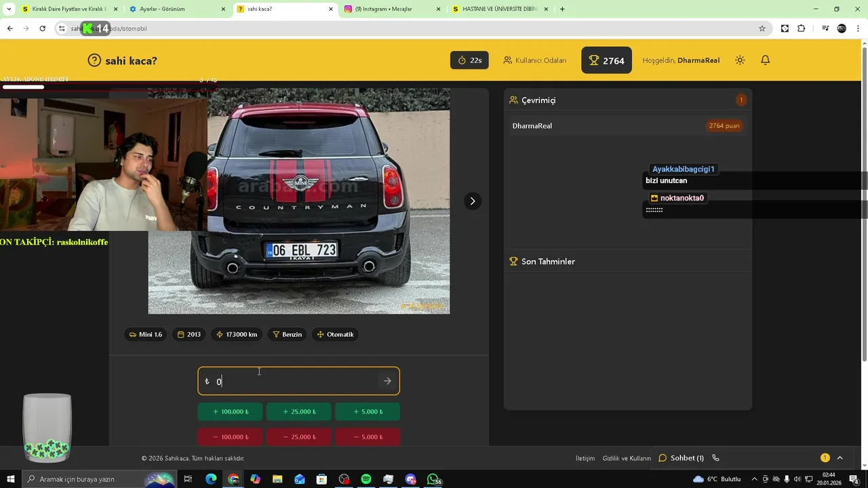Open the Mini Countryman car photo
This screenshot has height=488, width=868.
click(298, 201)
